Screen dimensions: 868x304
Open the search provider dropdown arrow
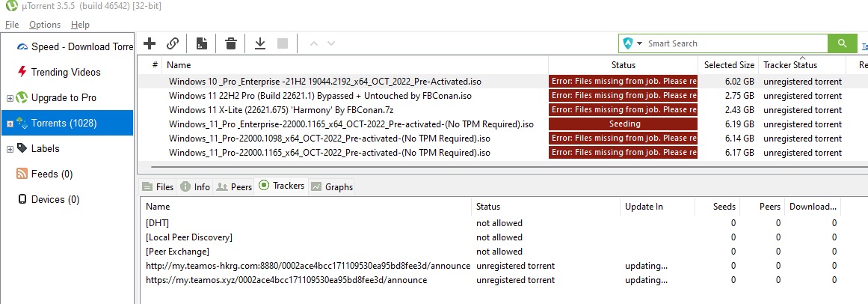click(640, 43)
